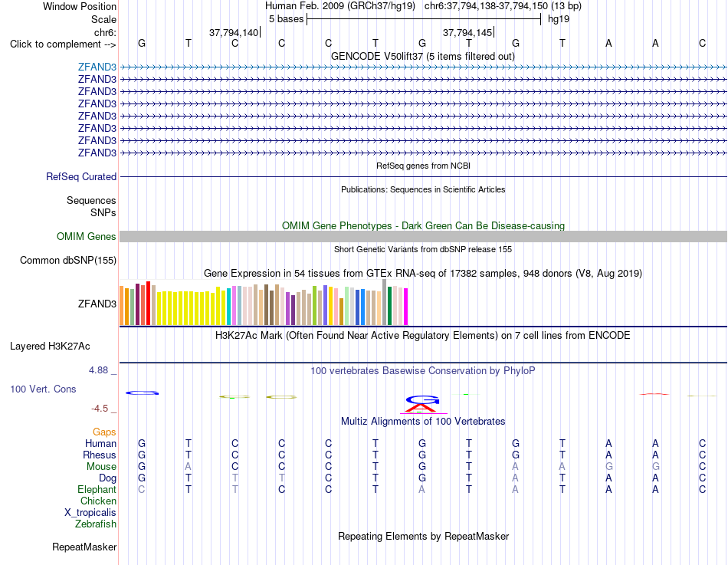The image size is (728, 565).
Task: Click the red bar in GTEx chart
Action: click(x=148, y=303)
